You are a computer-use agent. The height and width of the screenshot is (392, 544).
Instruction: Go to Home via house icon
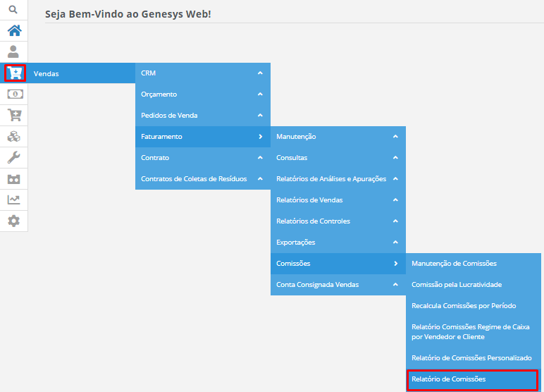(14, 30)
